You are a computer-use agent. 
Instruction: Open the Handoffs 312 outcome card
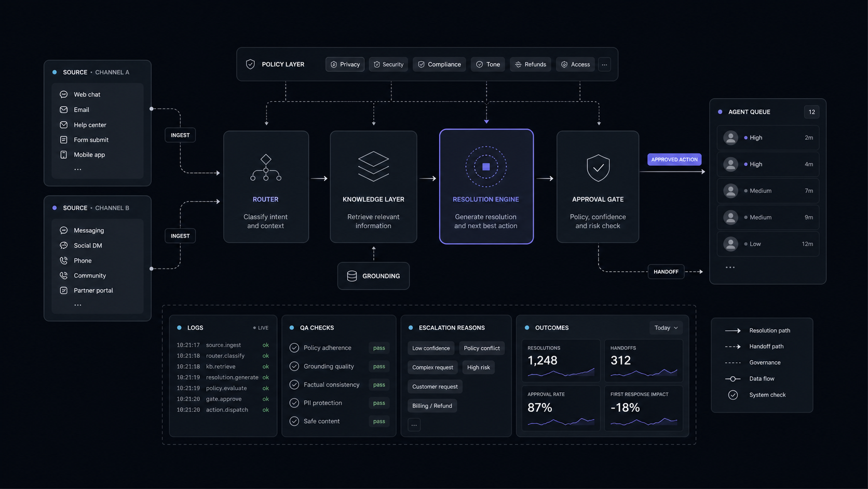(x=644, y=361)
